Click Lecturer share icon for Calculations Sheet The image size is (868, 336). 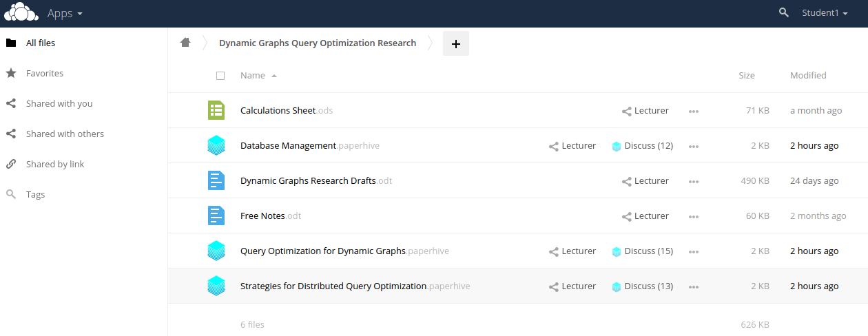(645, 110)
